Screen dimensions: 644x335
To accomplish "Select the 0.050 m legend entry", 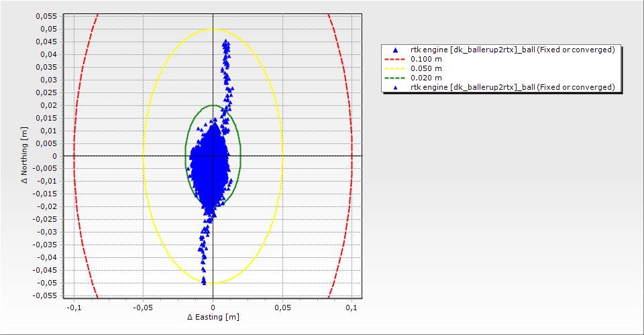I will click(427, 68).
